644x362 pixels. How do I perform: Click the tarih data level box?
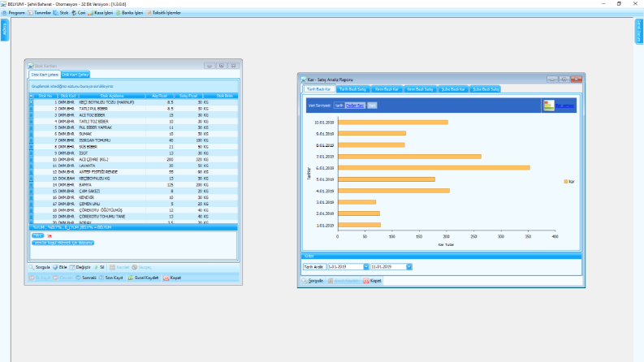tap(339, 106)
